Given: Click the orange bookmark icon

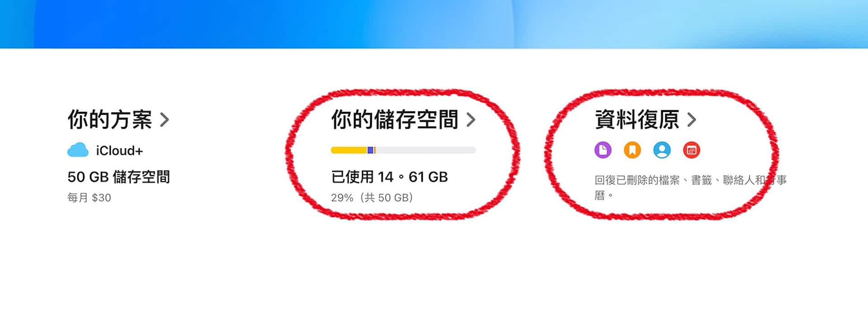Looking at the screenshot, I should tap(632, 150).
